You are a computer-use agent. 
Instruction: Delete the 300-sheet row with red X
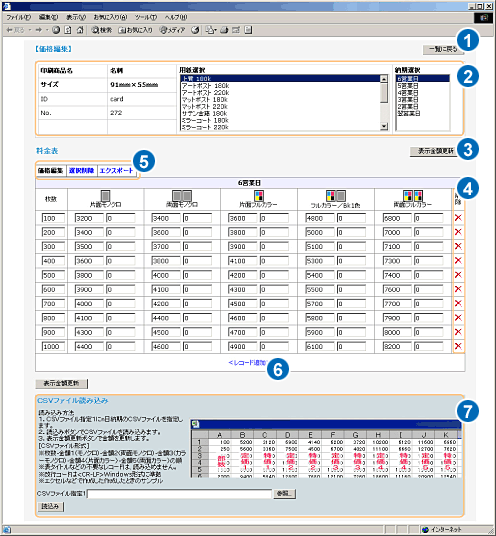tap(458, 246)
